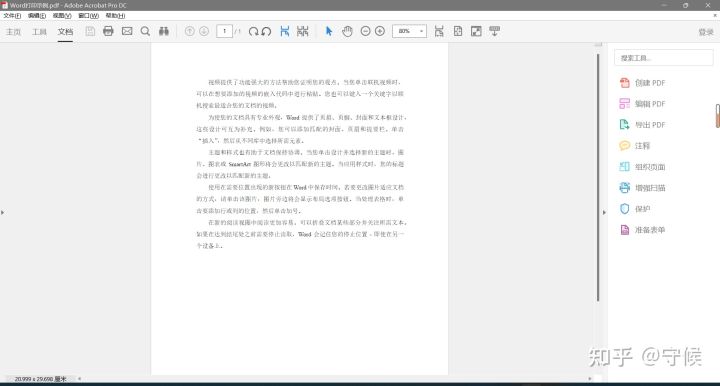Click fit one full page icon
This screenshot has height=386, width=720.
(x=458, y=31)
